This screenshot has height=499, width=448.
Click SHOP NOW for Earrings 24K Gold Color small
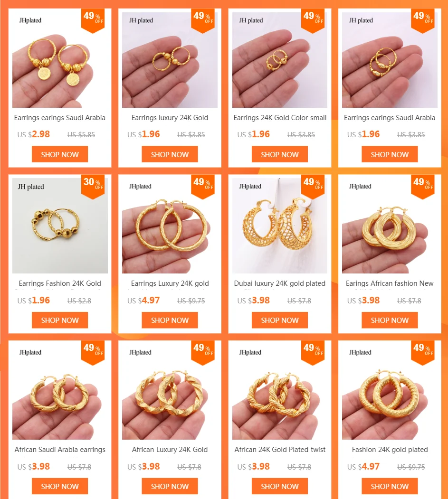pos(279,154)
